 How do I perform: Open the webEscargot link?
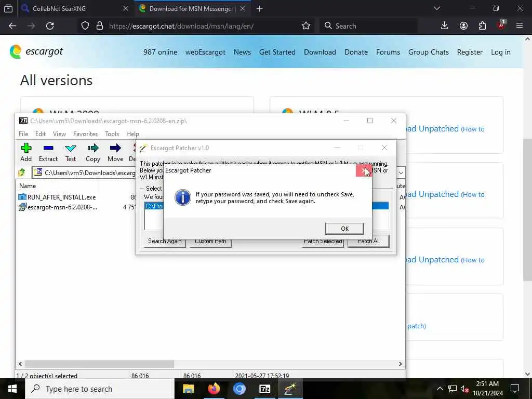[205, 52]
